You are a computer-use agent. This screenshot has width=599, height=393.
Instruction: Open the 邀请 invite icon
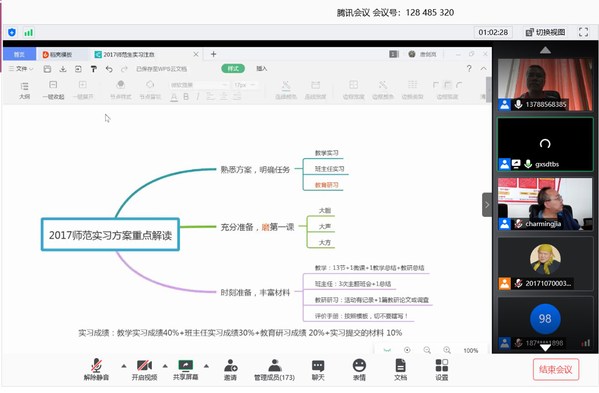[230, 369]
